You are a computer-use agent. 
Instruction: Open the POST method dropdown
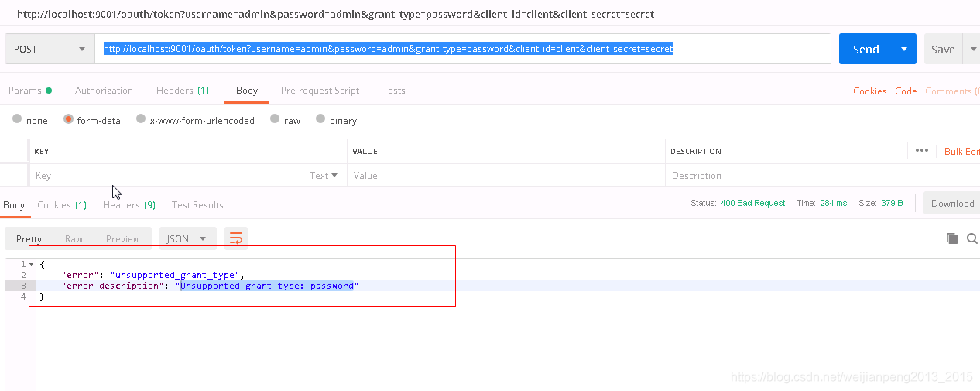tap(50, 49)
